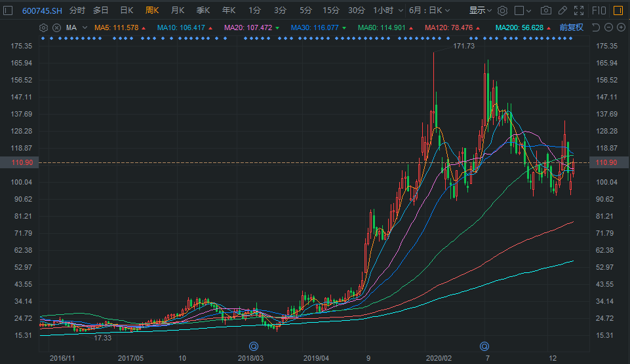Enter fullscreen chart mode
Image resolution: width=630 pixels, height=364 pixels.
(x=579, y=10)
